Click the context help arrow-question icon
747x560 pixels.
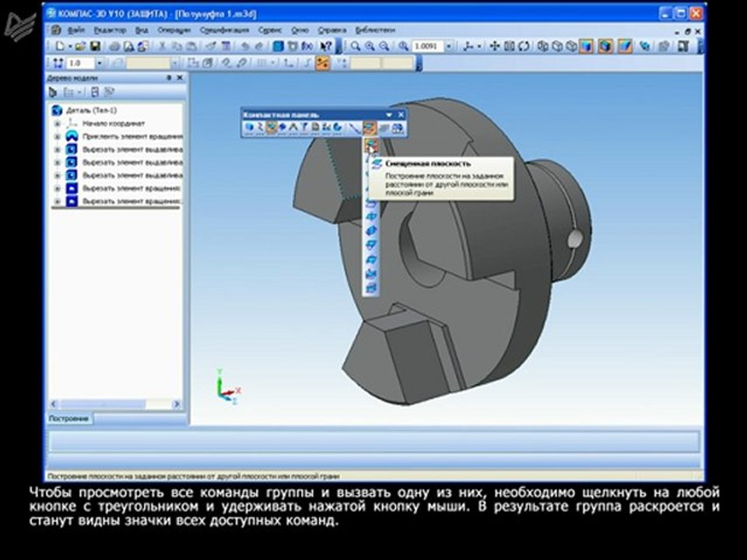[326, 46]
